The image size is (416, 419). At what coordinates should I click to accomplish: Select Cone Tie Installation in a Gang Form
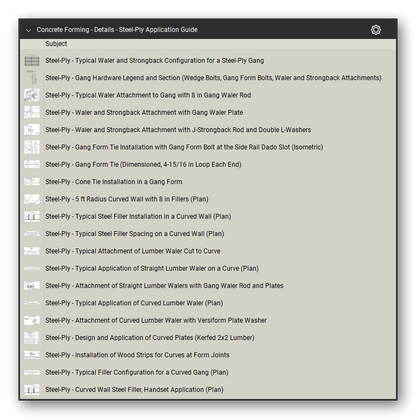coord(114,182)
